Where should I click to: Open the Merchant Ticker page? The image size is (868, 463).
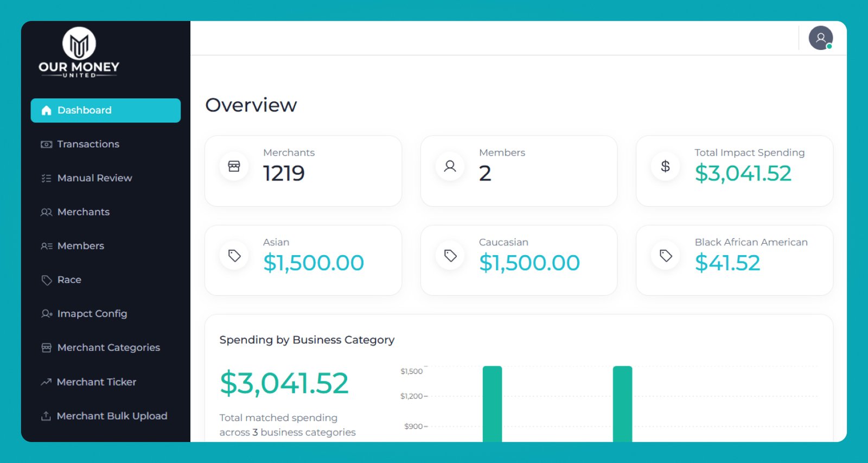[x=96, y=382]
